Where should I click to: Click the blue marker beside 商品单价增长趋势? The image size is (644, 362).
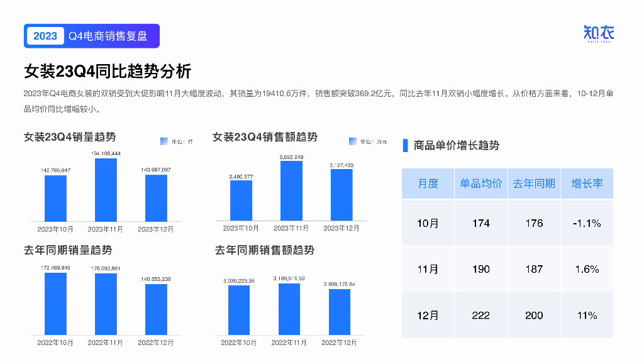click(x=406, y=145)
